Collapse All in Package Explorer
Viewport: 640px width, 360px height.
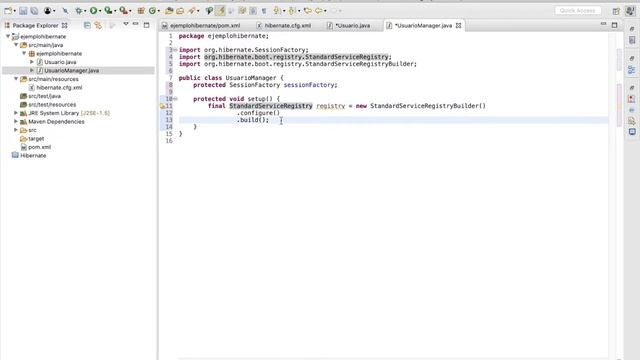click(87, 25)
